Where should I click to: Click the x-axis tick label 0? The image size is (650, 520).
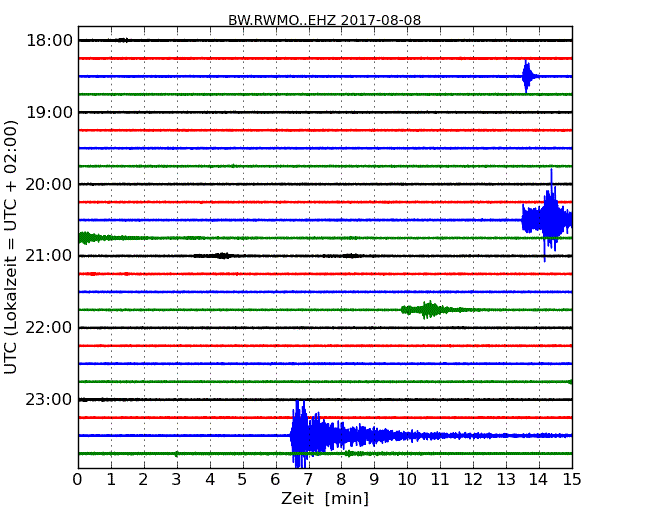pos(78,480)
